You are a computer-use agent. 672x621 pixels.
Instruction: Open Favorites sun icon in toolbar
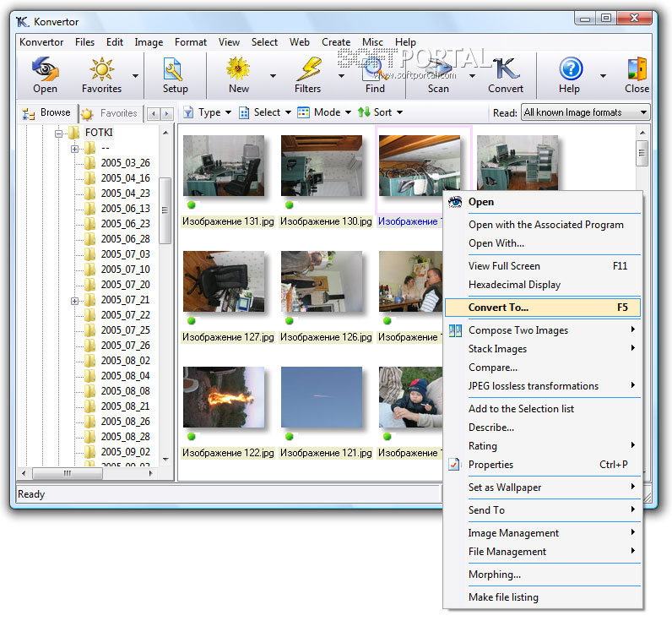[101, 69]
